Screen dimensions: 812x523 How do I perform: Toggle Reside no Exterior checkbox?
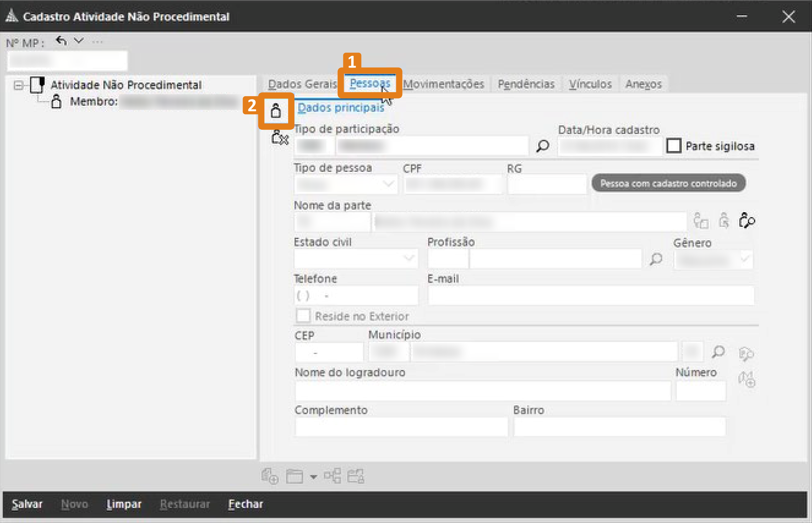click(x=303, y=316)
